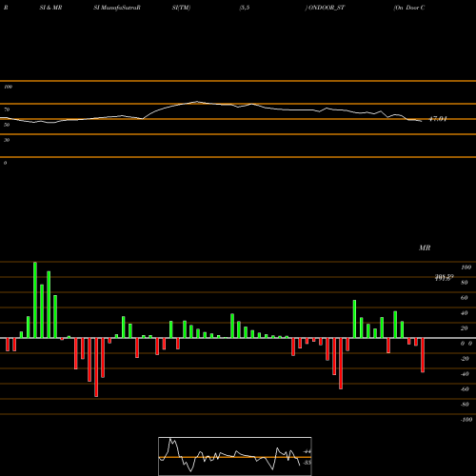476x476 pixels.
Task: Click the 'SI & MR' header label
Action: pos(50,8)
